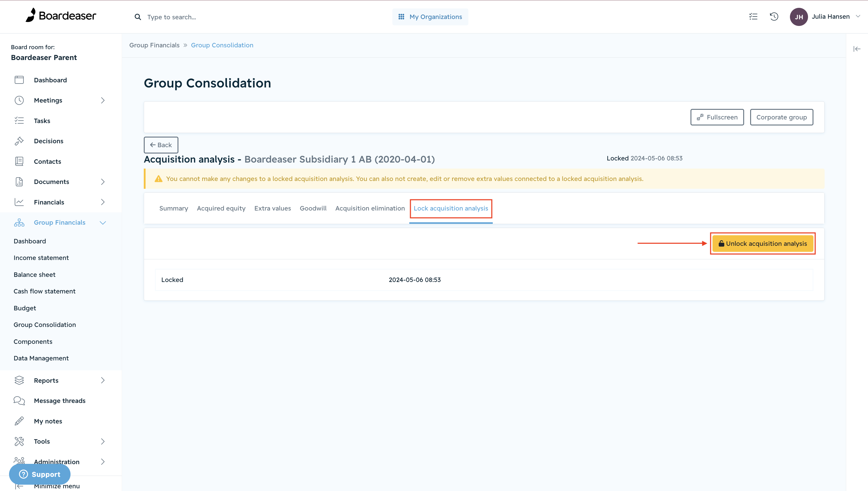This screenshot has width=868, height=491.
Task: Click the Meetings clock icon
Action: (19, 100)
